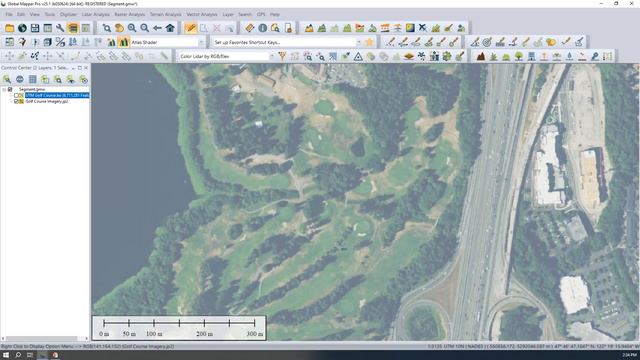Click the building classification icon
640x360 pixels.
(x=531, y=56)
